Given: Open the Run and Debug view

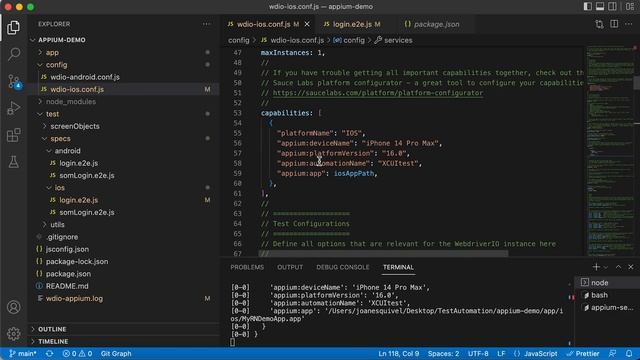Looking at the screenshot, I should 13,108.
